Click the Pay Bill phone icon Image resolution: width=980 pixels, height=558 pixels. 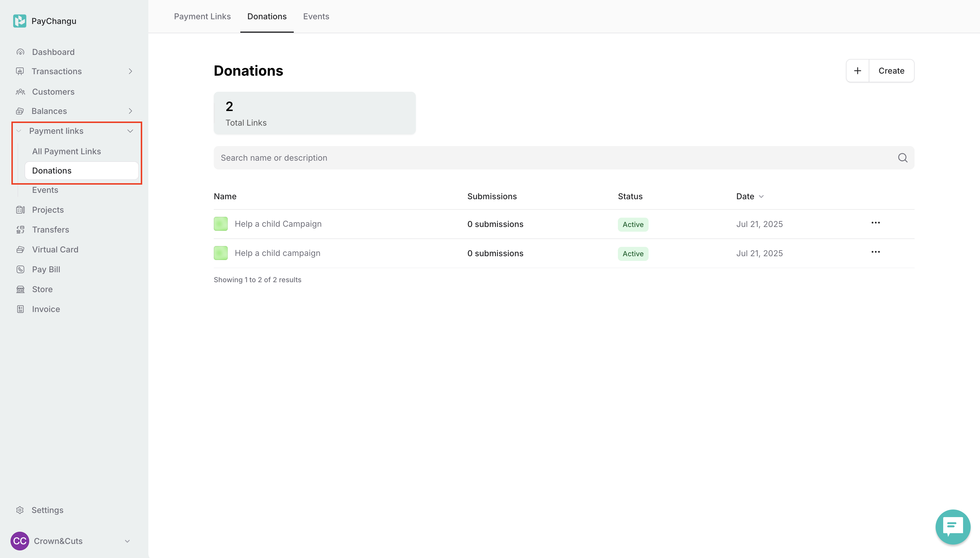[x=20, y=269]
